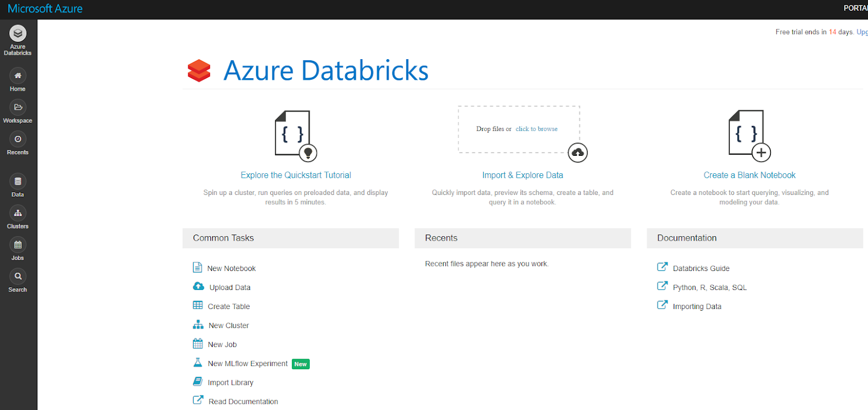Open Read Documentation under Common Tasks
The image size is (868, 410).
pyautogui.click(x=244, y=401)
